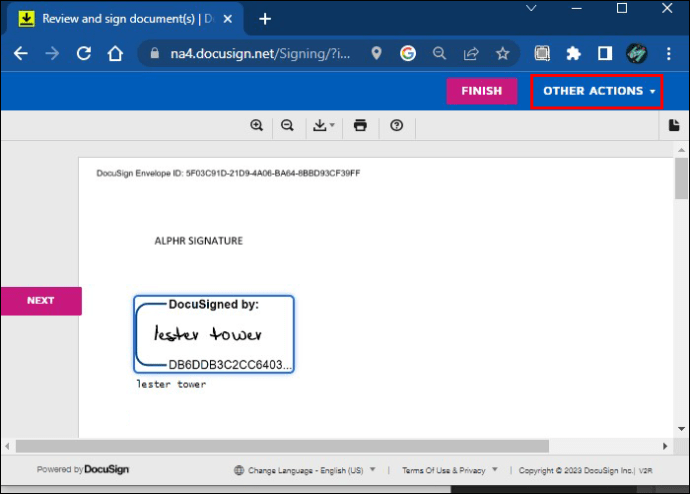Print the document

(x=360, y=125)
